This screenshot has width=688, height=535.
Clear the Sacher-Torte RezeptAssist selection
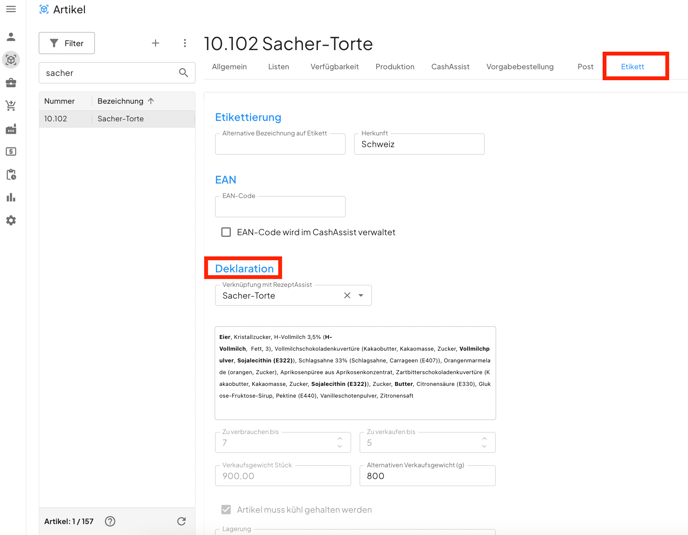pos(347,296)
